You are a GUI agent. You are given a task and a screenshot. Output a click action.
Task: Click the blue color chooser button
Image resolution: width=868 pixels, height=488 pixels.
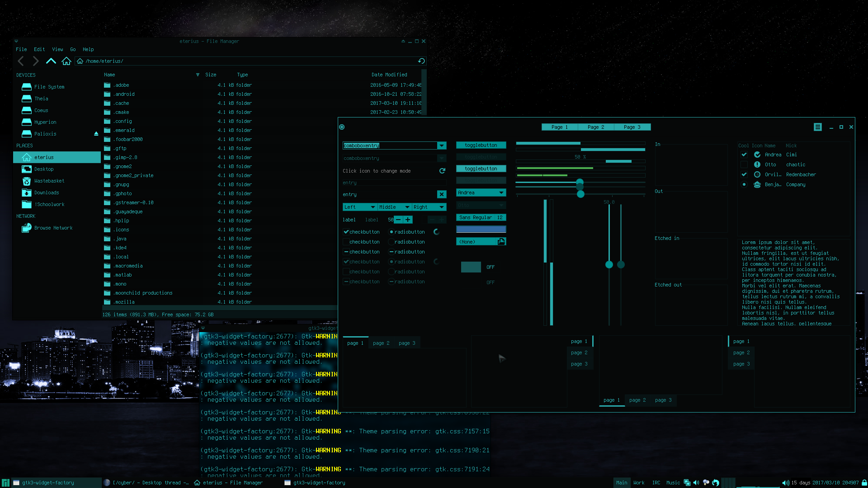[481, 229]
